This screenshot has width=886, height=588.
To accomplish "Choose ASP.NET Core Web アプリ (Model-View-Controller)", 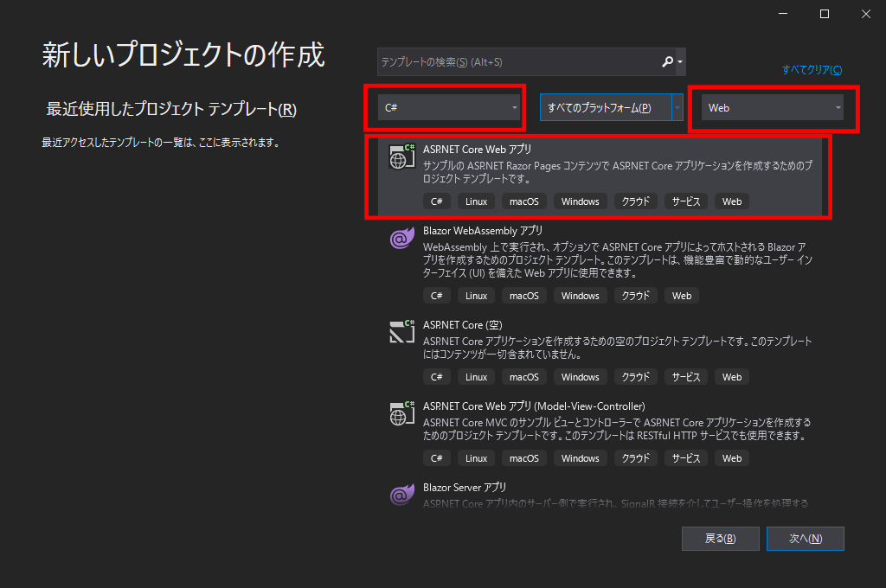I will point(599,422).
